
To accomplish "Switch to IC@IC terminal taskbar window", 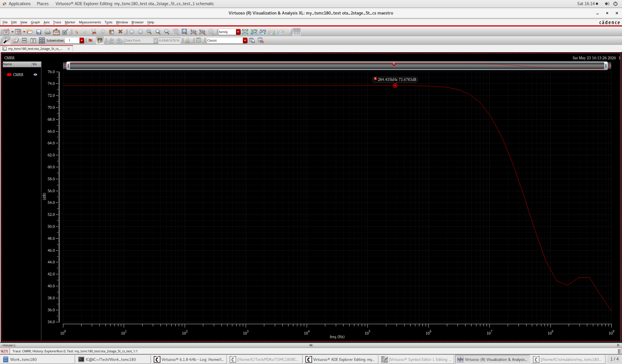I will pos(113,359).
